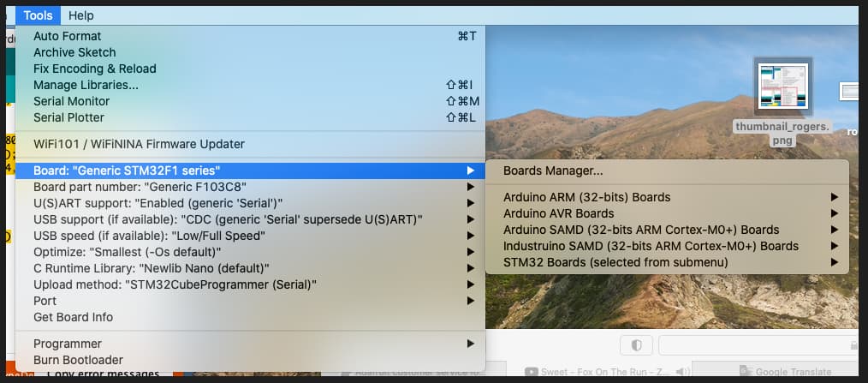Open Manage Libraries...
868x383 pixels.
tap(250, 85)
